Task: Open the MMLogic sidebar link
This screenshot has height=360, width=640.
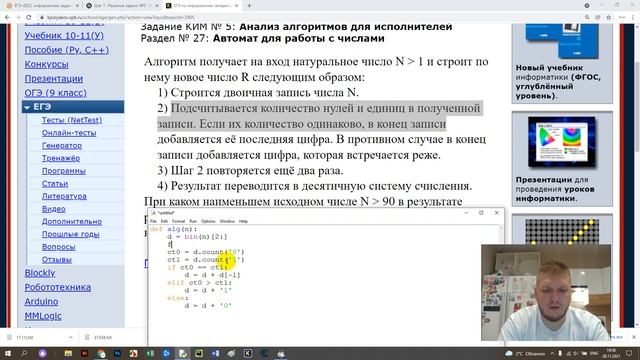Action: (x=43, y=316)
